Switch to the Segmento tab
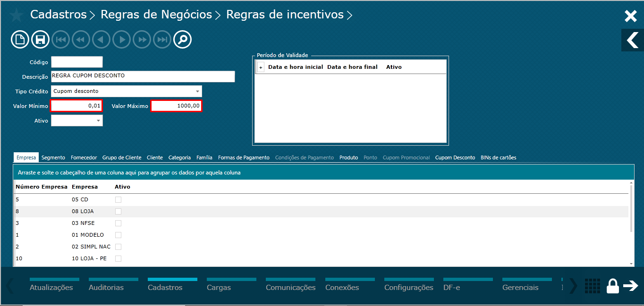The width and height of the screenshot is (644, 306). 53,157
